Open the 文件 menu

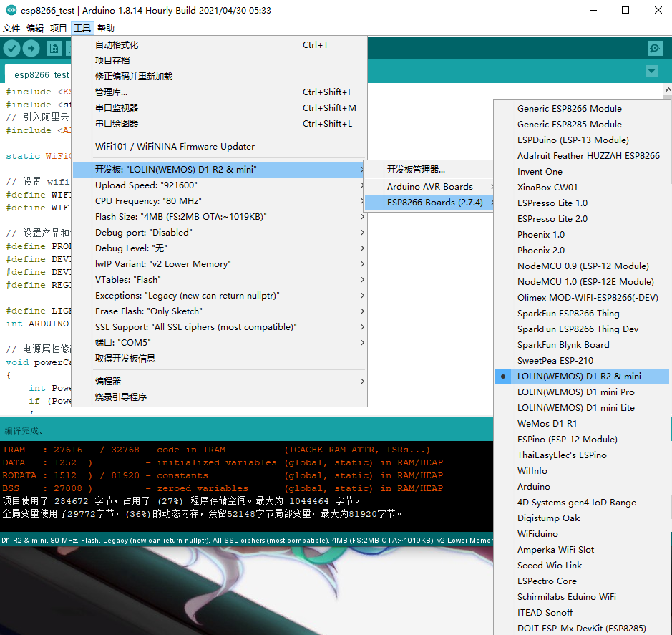[11, 29]
